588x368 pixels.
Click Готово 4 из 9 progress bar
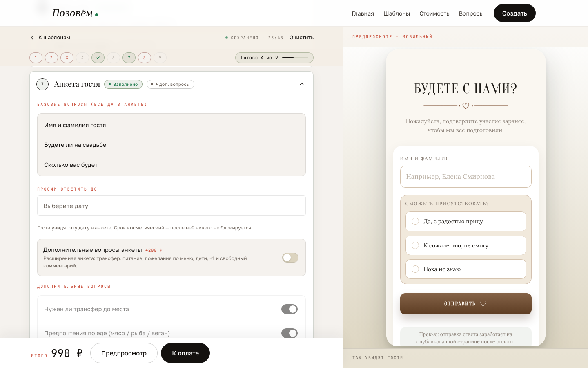pyautogui.click(x=274, y=58)
